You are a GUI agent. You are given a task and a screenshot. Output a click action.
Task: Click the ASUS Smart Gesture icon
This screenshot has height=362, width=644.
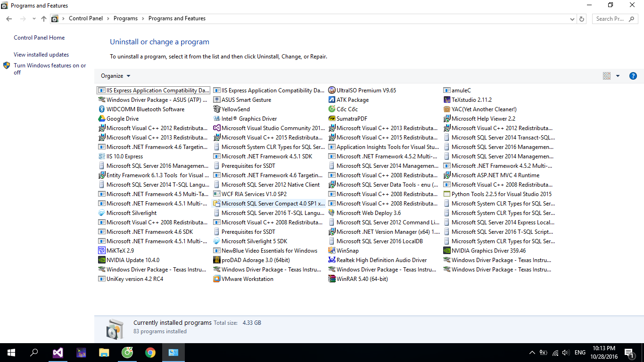coord(217,100)
